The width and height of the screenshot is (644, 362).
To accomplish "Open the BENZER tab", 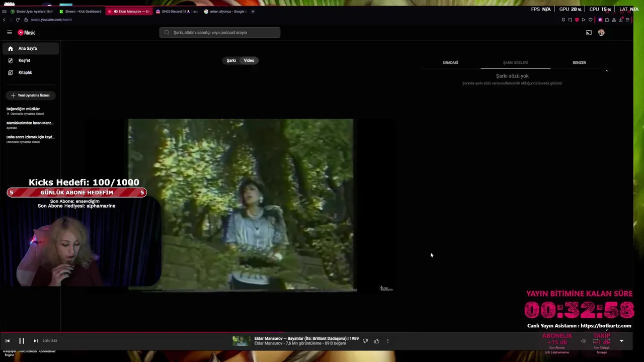I will [579, 63].
